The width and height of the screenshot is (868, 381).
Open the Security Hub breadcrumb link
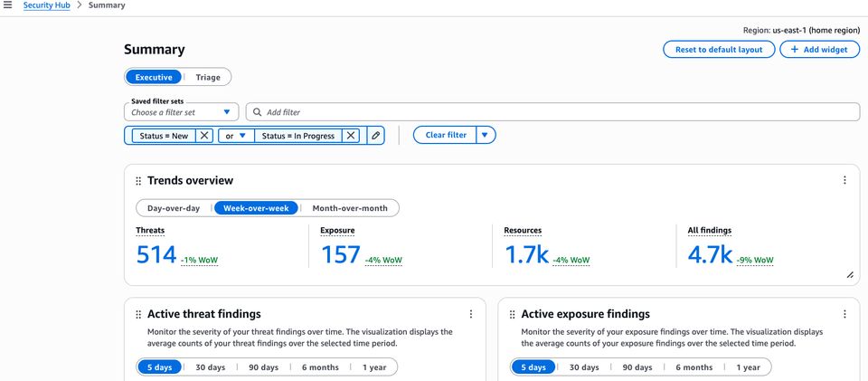[47, 5]
